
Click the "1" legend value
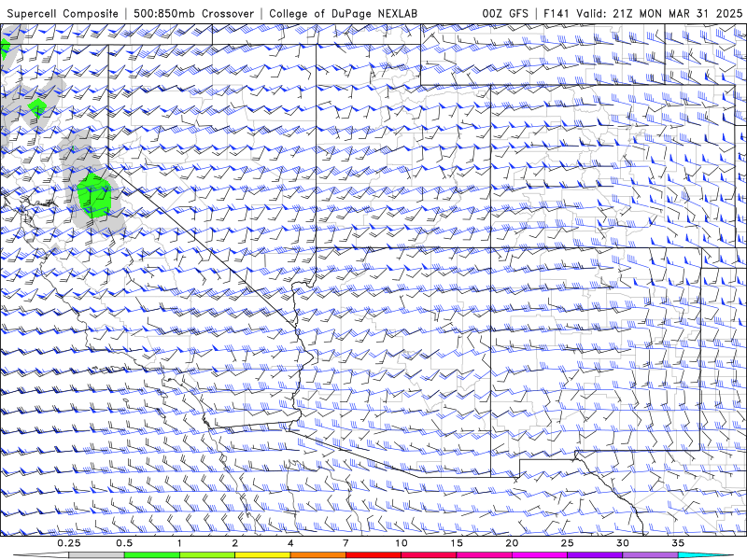(x=179, y=543)
